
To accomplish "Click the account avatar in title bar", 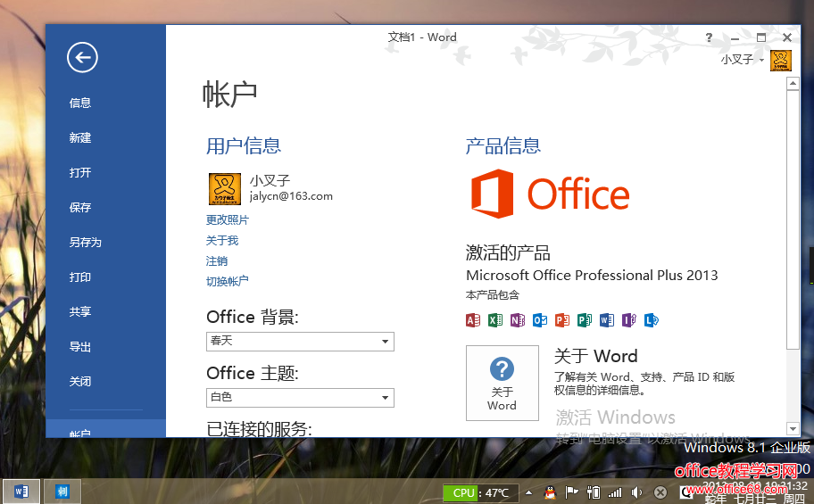I will click(781, 60).
